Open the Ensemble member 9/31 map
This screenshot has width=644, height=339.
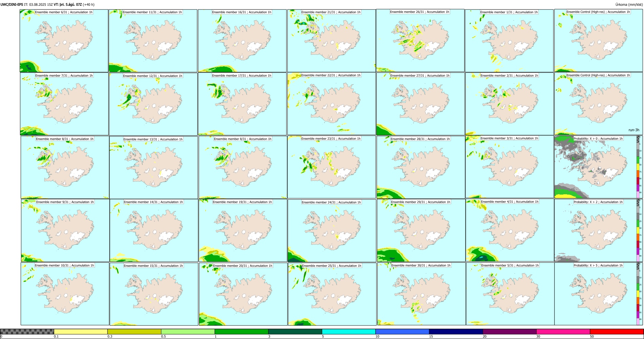[x=65, y=231]
